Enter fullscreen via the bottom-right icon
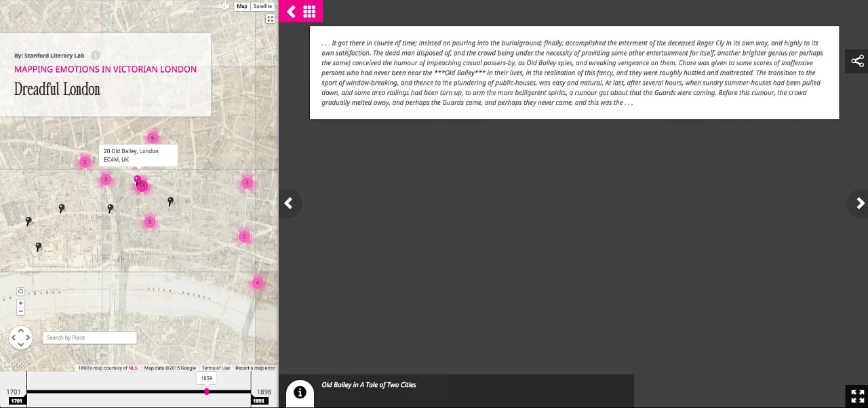 coord(856,396)
